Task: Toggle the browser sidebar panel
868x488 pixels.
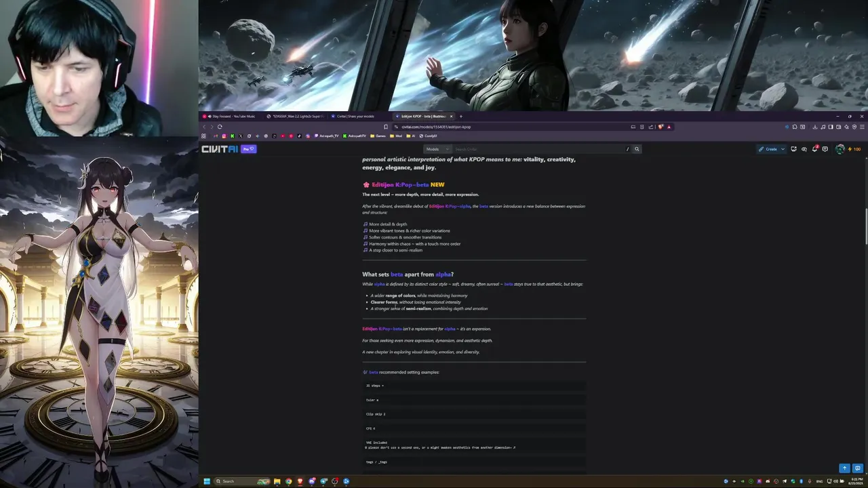Action: coord(831,127)
